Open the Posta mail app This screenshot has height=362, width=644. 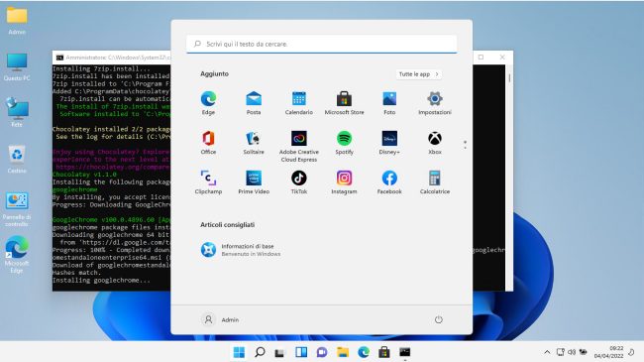[x=254, y=103]
